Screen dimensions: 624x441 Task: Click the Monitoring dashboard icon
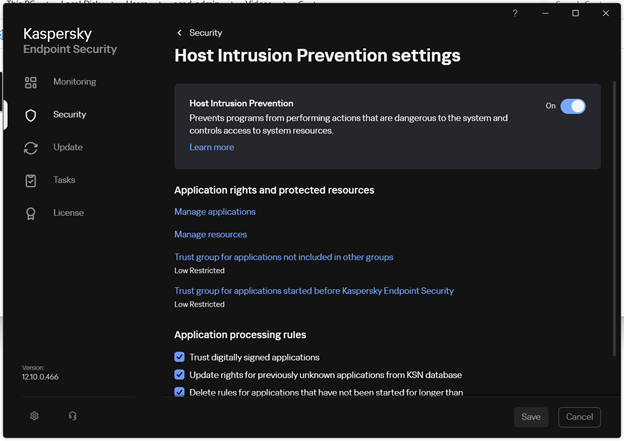(31, 82)
